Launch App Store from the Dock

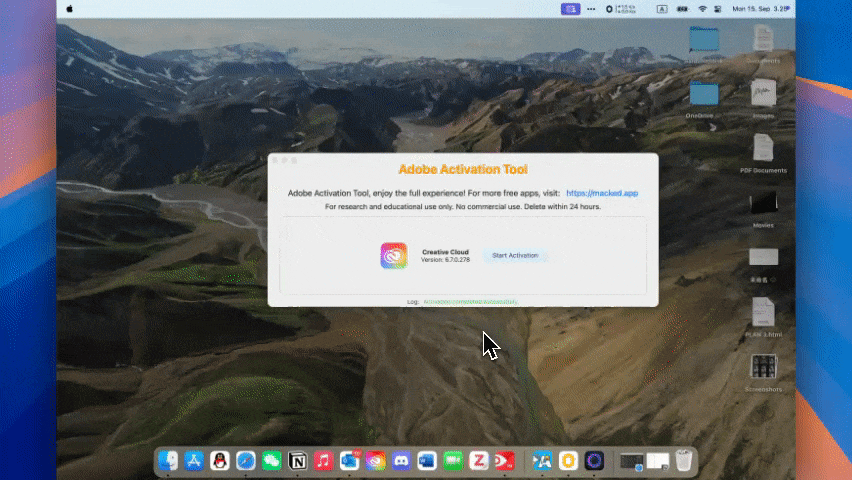pos(194,461)
